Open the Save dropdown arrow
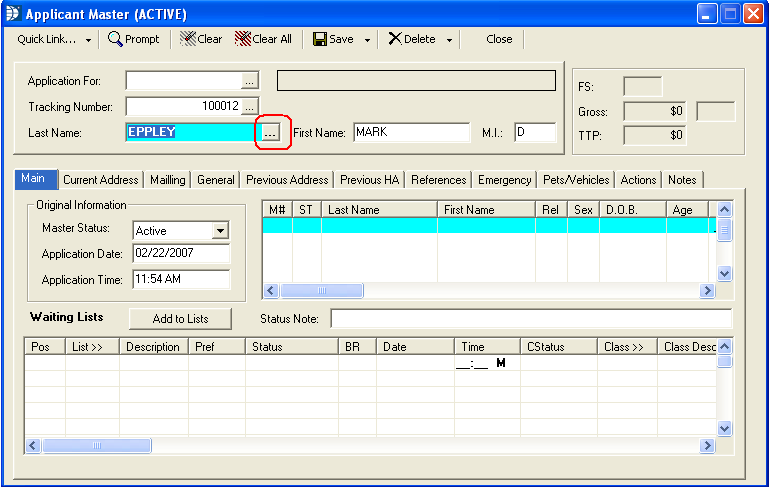This screenshot has width=770, height=487. 367,40
